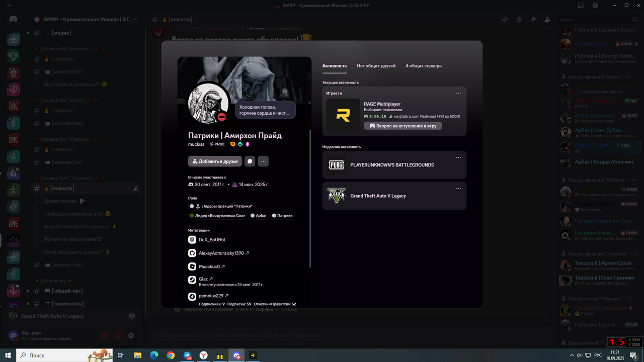Image resolution: width=644 pixels, height=362 pixels.
Task: Collapse the Сервер No4 Тверской category
Action: (x=69, y=178)
